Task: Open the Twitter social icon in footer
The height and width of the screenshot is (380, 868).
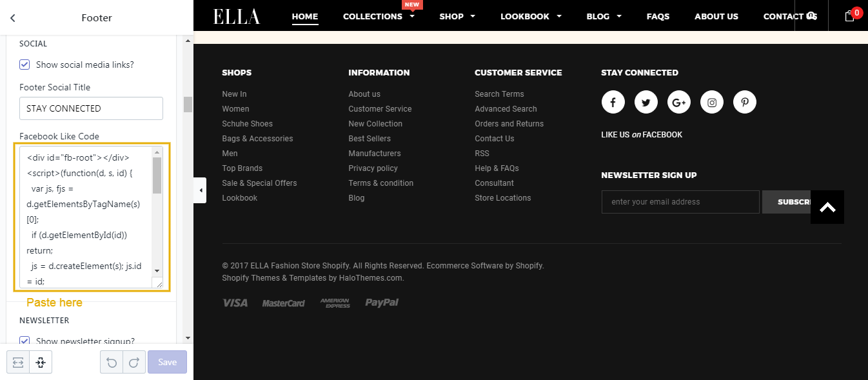Action: [x=646, y=102]
